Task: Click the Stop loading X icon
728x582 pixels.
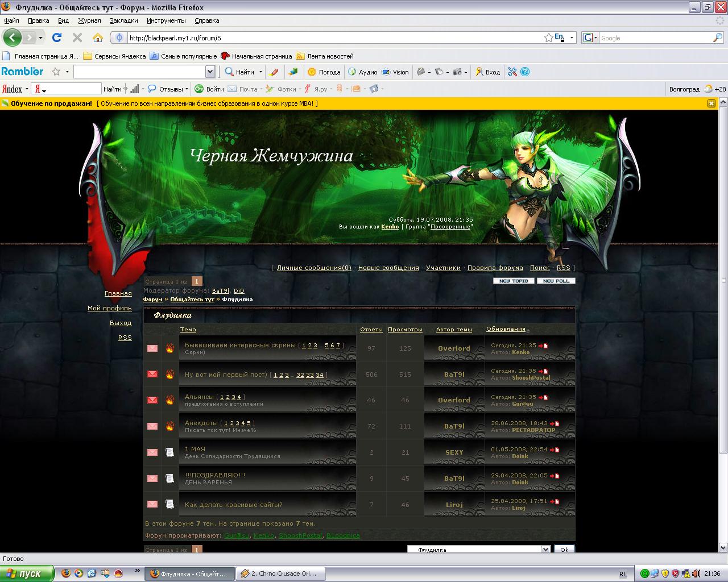Action: [x=77, y=38]
